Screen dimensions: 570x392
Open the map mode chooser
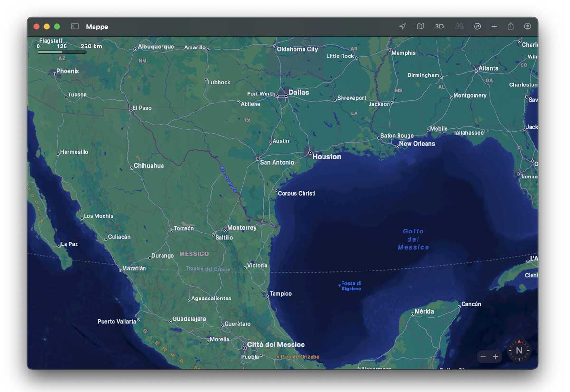(x=420, y=27)
